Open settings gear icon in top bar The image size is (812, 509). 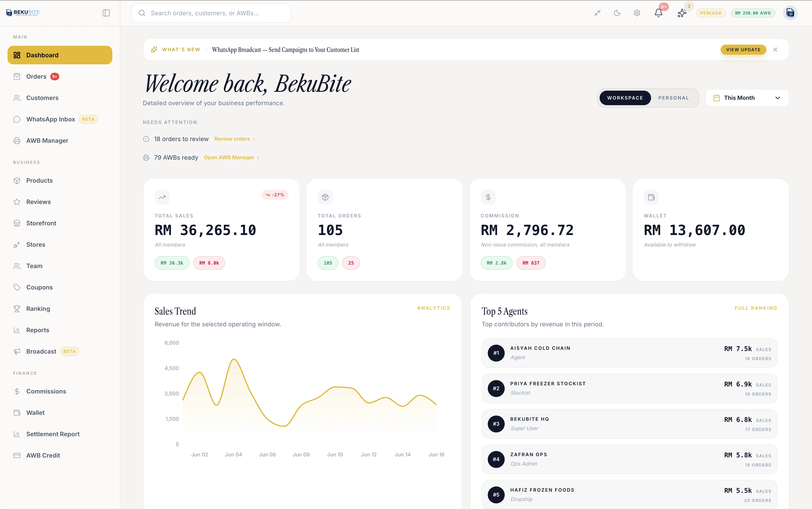click(x=636, y=13)
